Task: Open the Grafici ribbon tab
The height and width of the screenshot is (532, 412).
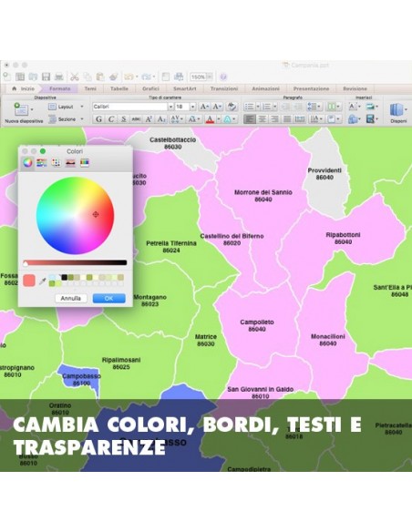Action: point(150,88)
